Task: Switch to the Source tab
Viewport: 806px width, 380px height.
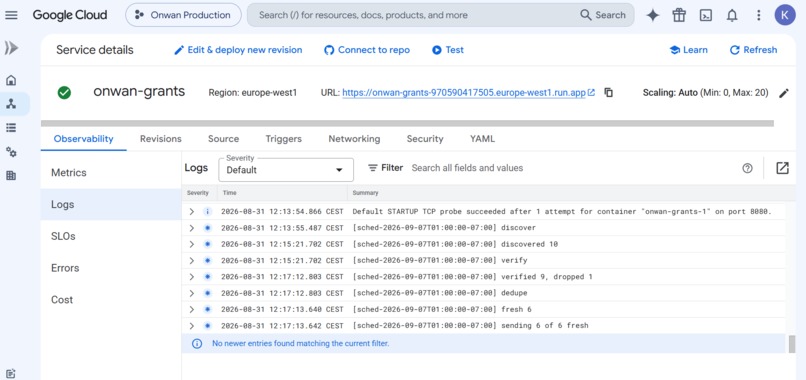Action: 224,139
